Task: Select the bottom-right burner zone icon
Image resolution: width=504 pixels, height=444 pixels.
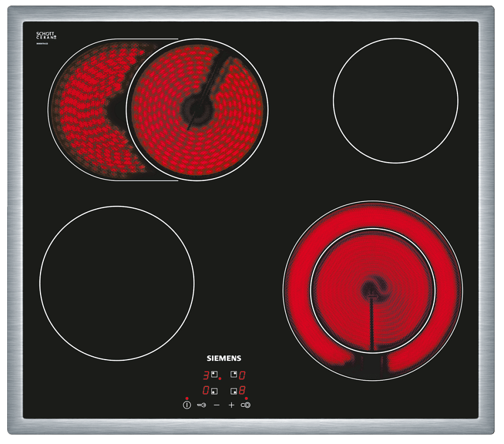Action: pos(234,391)
